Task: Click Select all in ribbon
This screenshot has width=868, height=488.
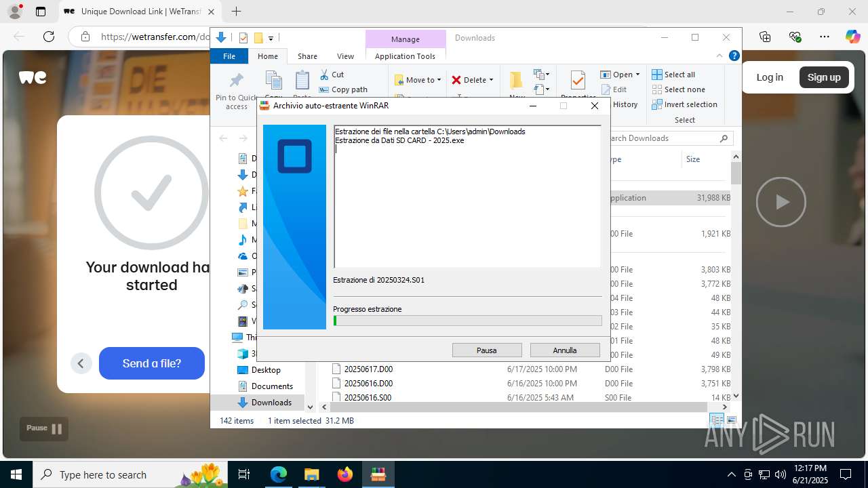Action: pyautogui.click(x=673, y=75)
